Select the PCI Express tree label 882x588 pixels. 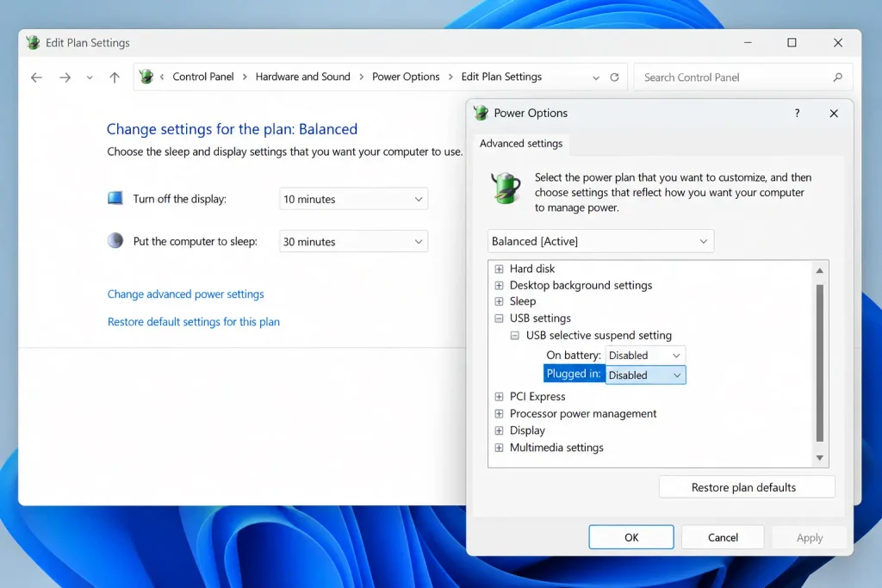[x=537, y=396]
